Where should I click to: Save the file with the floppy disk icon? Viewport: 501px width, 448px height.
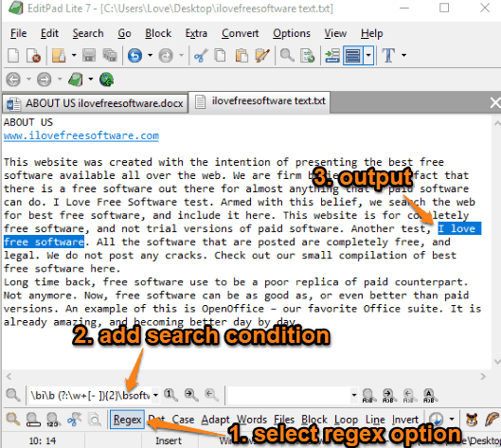point(89,55)
